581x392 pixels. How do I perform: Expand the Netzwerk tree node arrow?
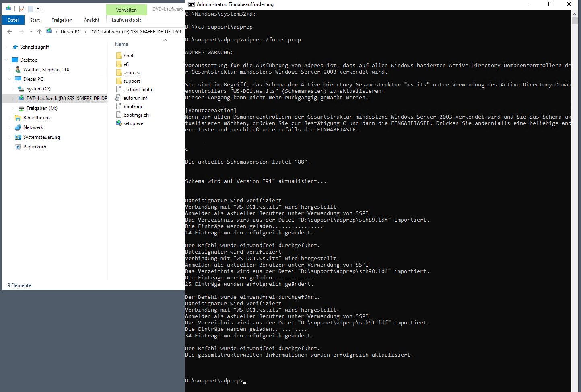[x=10, y=127]
